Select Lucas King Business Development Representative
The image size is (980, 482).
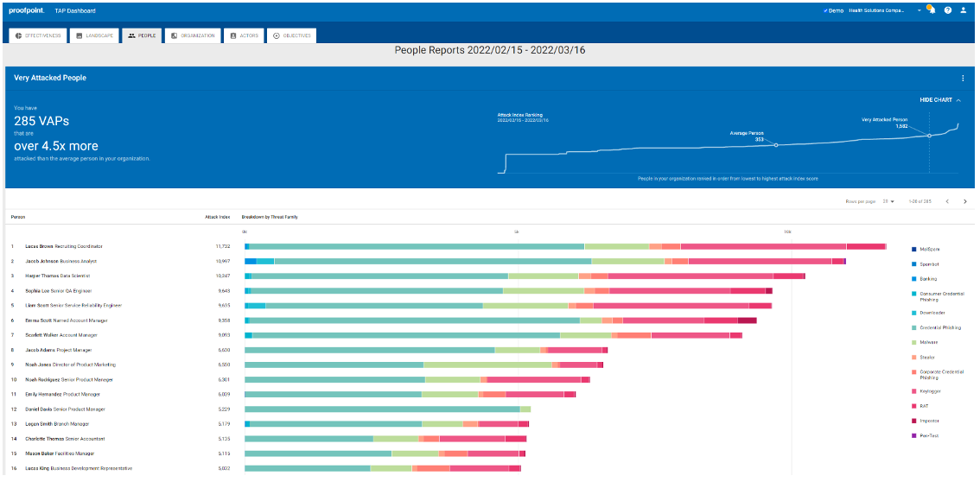(78, 468)
